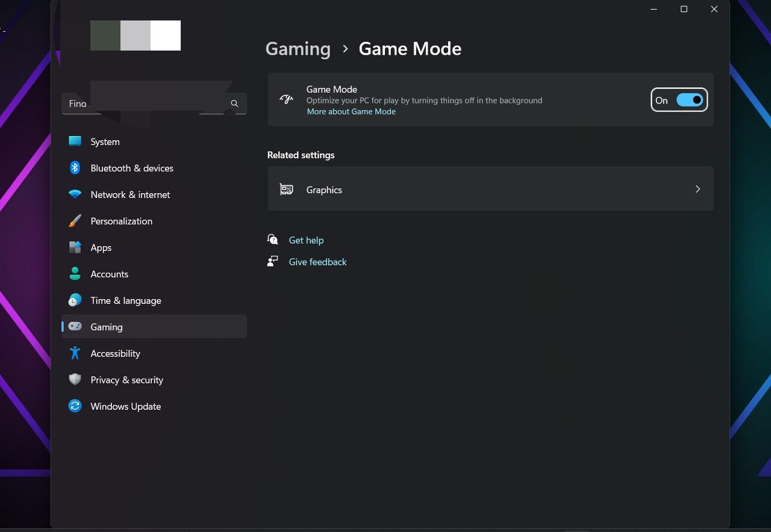771x532 pixels.
Task: Click the Apps icon in sidebar
Action: click(x=75, y=247)
